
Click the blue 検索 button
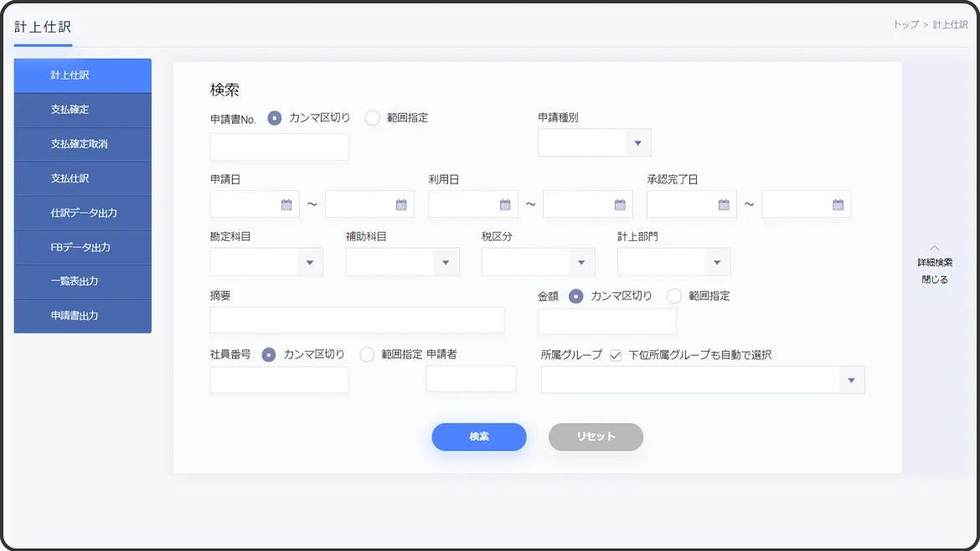click(x=479, y=437)
